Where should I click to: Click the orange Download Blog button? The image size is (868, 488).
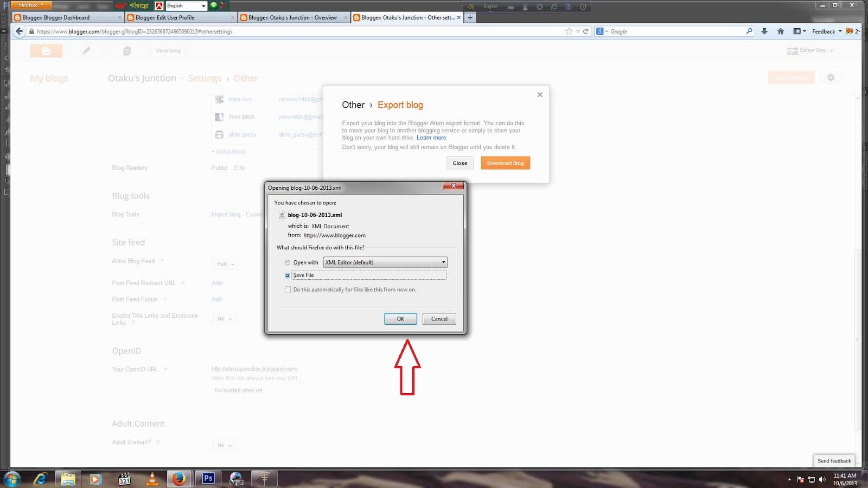point(506,163)
